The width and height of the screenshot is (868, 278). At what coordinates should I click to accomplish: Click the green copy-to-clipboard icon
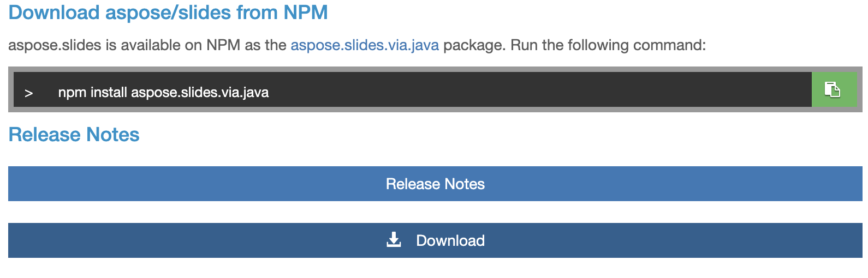click(x=834, y=89)
